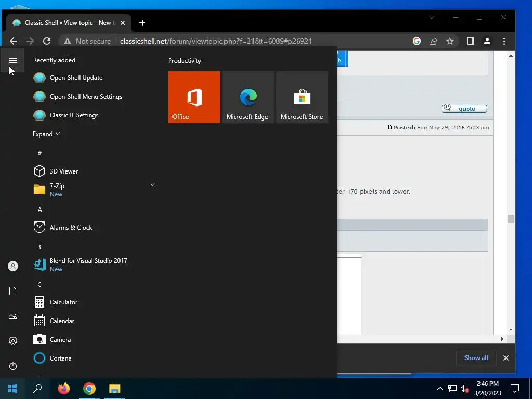The height and width of the screenshot is (399, 532).
Task: Open the Microsoft Store tile
Action: (302, 97)
